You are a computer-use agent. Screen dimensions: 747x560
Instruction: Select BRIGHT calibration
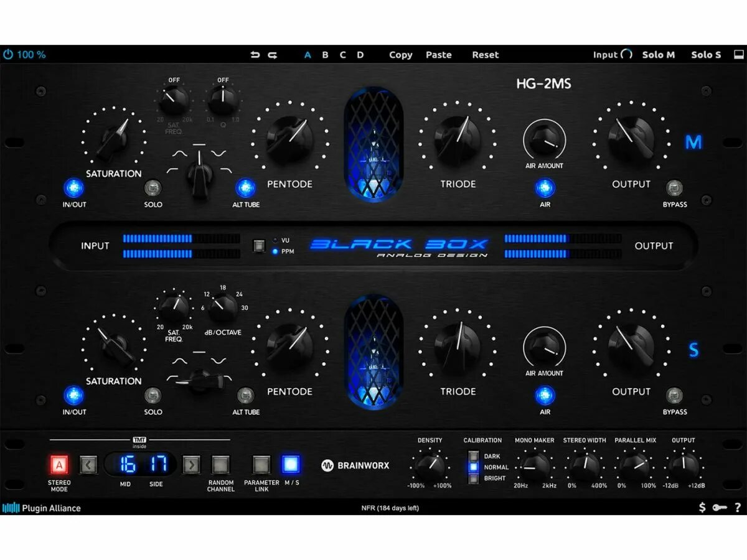point(474,478)
